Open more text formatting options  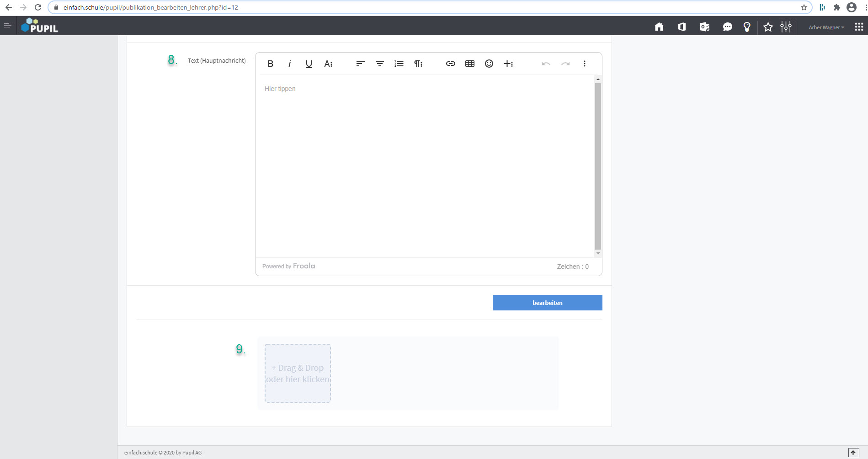point(328,64)
